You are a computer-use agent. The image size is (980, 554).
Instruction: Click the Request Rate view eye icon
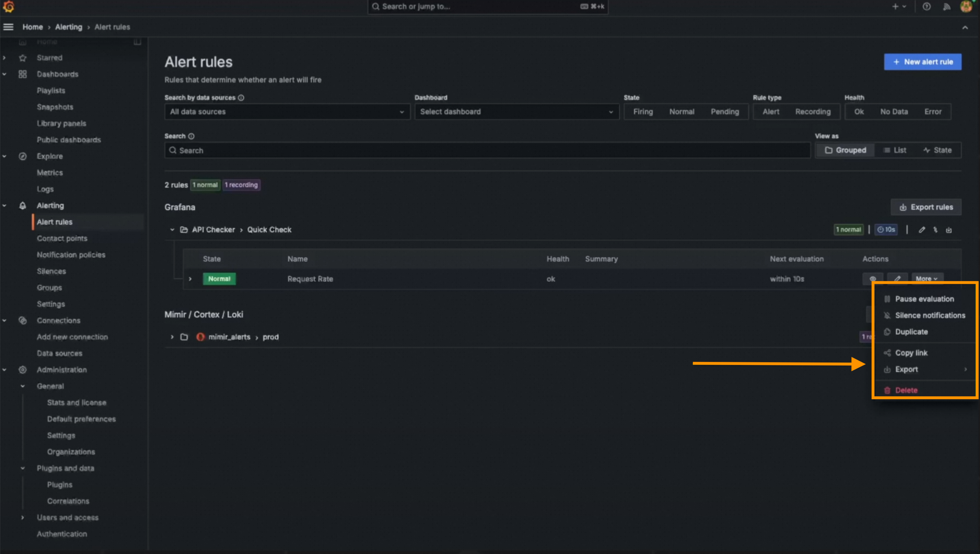pos(873,279)
